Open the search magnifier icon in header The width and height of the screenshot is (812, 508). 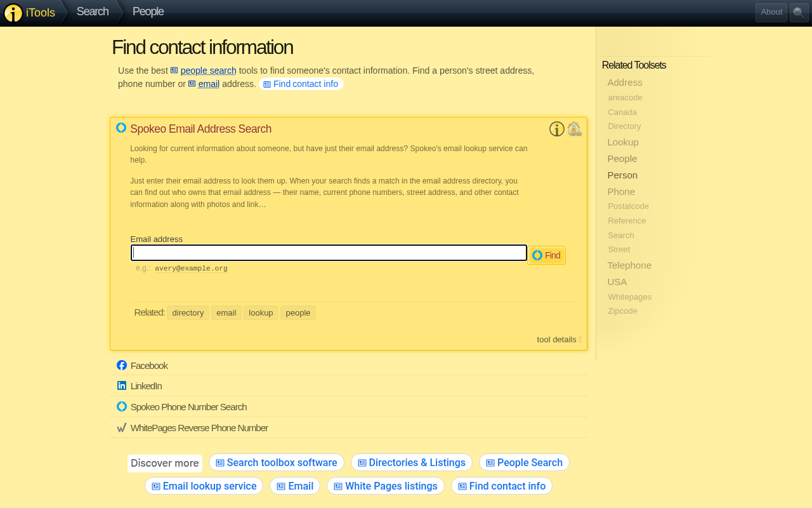(799, 12)
